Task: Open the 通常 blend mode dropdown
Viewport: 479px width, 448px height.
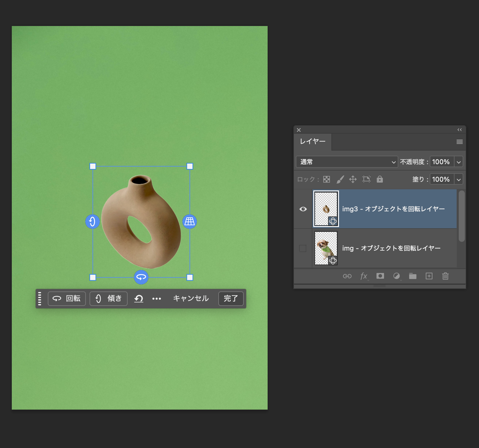Action: [x=347, y=162]
